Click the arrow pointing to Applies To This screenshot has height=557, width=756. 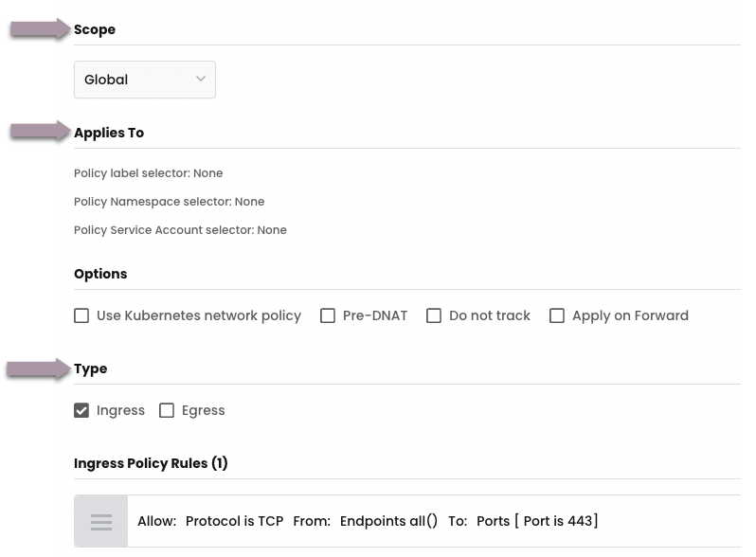click(x=41, y=131)
